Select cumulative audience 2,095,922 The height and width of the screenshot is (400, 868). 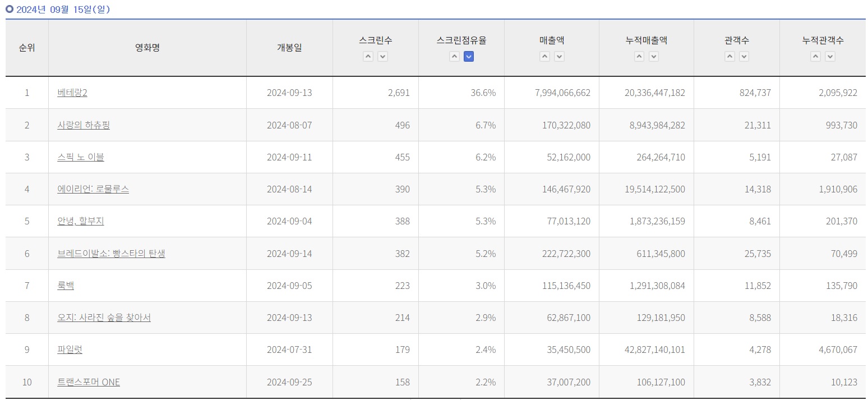[838, 93]
